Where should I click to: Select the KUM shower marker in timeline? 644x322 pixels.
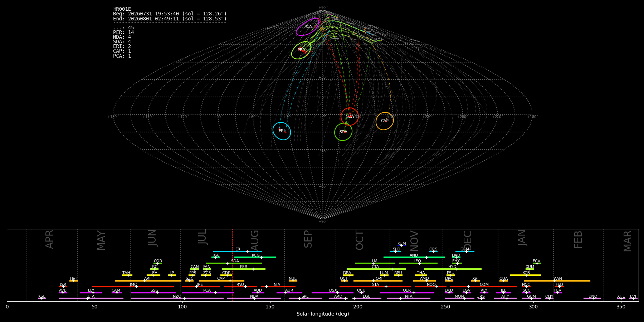click(x=402, y=245)
